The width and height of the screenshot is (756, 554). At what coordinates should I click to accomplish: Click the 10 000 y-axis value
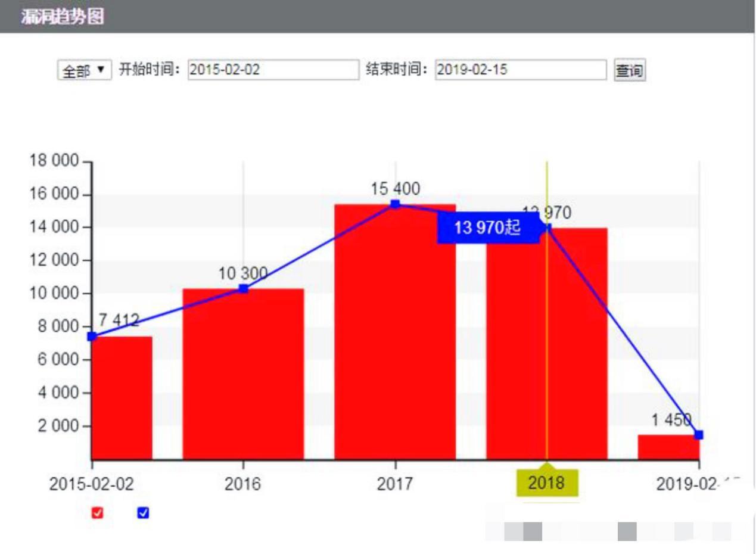[54, 294]
